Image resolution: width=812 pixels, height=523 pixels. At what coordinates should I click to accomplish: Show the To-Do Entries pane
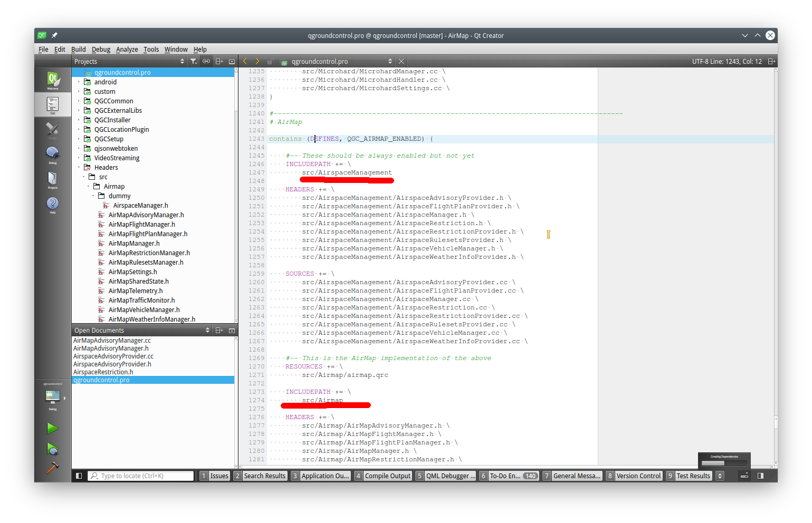(509, 476)
